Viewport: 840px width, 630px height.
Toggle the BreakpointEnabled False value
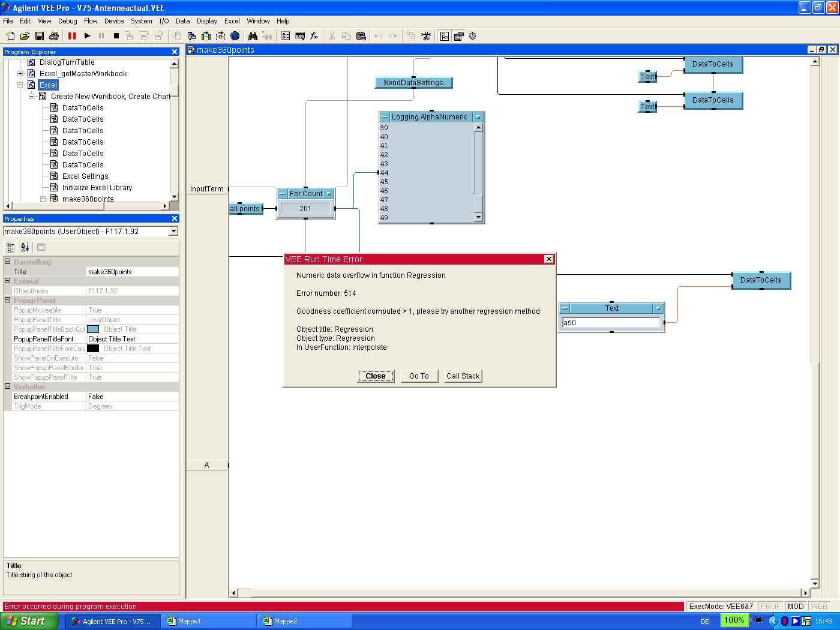coord(132,397)
